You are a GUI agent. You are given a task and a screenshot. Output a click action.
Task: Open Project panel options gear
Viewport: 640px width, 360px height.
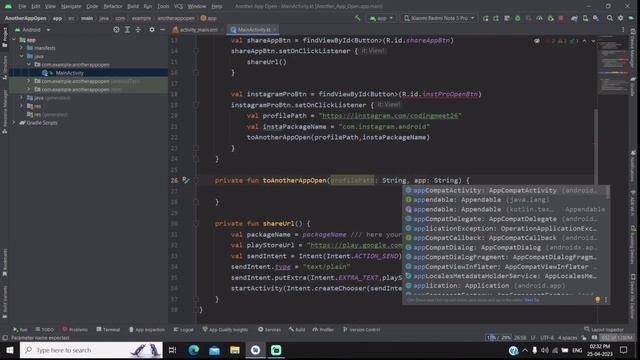point(152,30)
